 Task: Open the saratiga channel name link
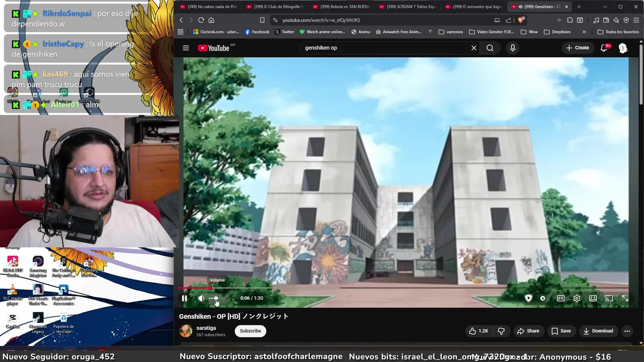[x=206, y=328]
